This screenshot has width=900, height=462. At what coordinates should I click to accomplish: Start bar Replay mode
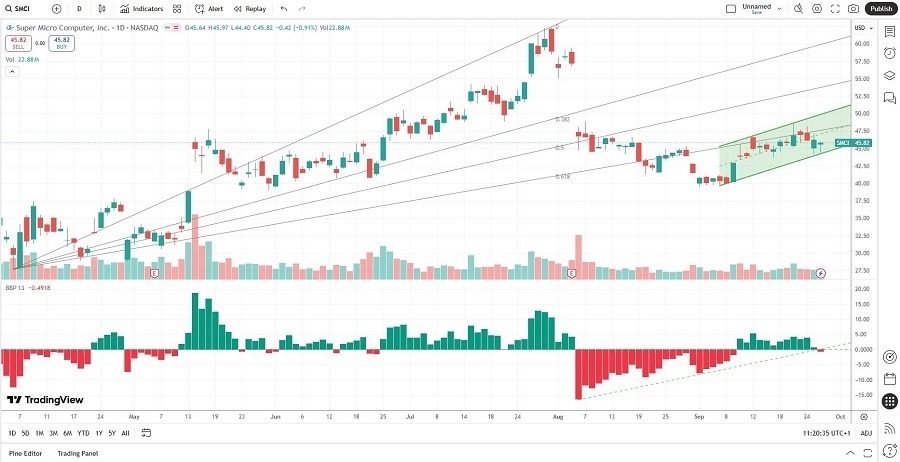click(x=251, y=8)
